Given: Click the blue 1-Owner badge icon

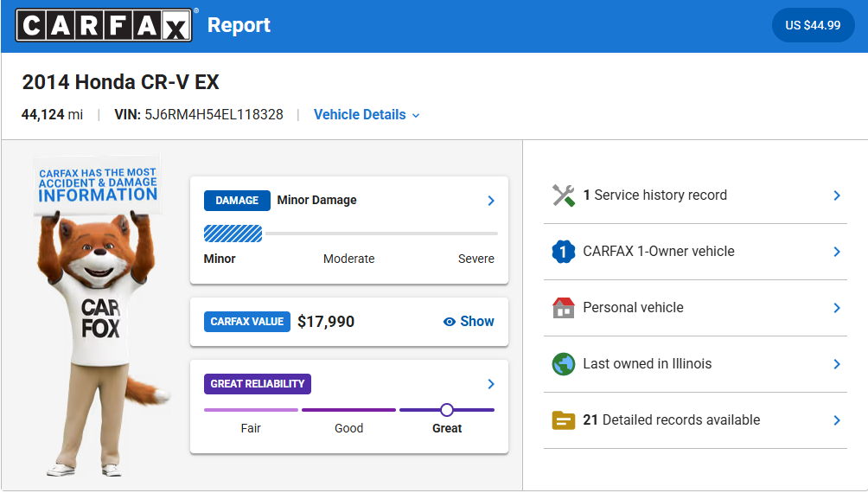Looking at the screenshot, I should pyautogui.click(x=564, y=252).
